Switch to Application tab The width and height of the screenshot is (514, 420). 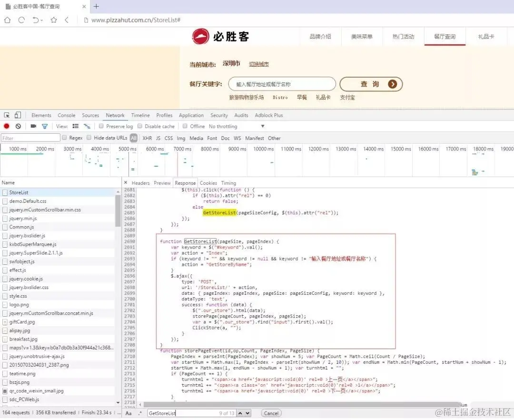pos(191,115)
